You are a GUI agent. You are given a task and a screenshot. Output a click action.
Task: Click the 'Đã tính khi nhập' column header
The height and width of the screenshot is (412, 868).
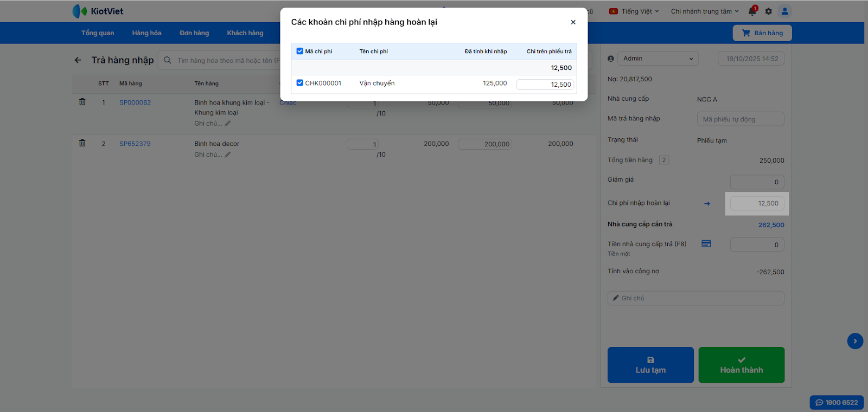(x=486, y=51)
